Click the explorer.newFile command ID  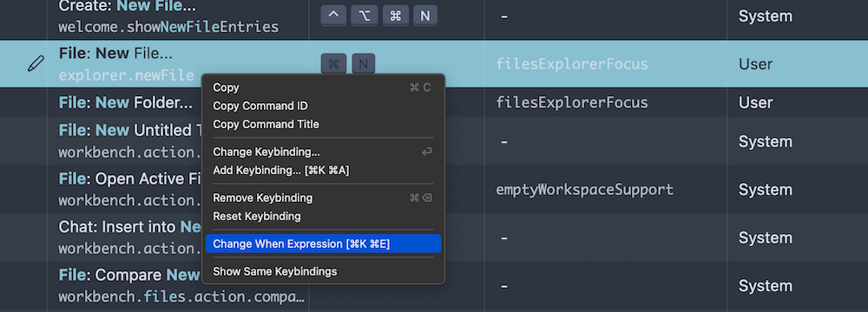(x=126, y=75)
